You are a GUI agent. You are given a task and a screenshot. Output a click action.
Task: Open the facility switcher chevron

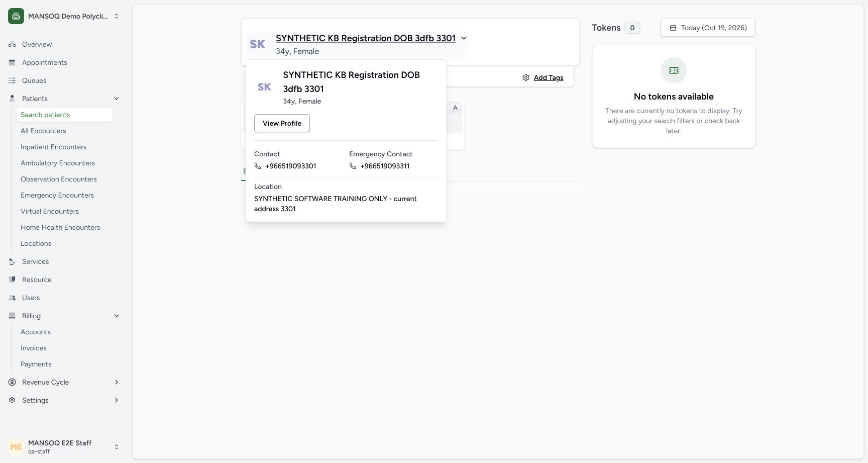117,16
